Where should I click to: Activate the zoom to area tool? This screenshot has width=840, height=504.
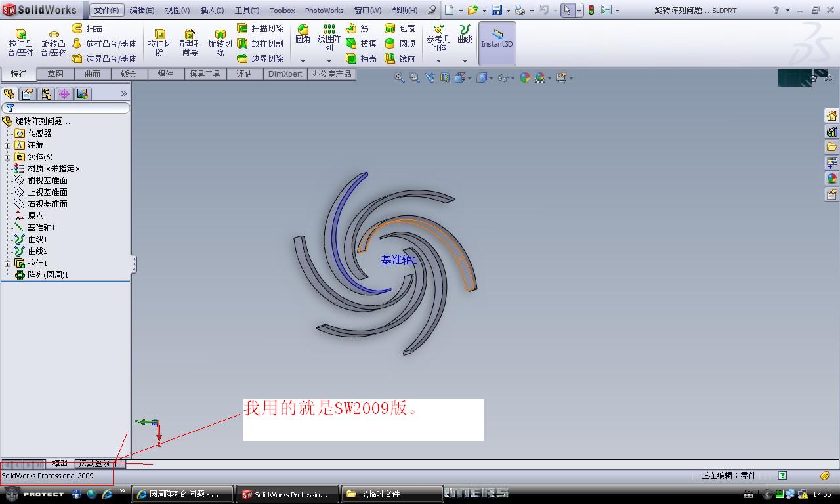point(415,77)
